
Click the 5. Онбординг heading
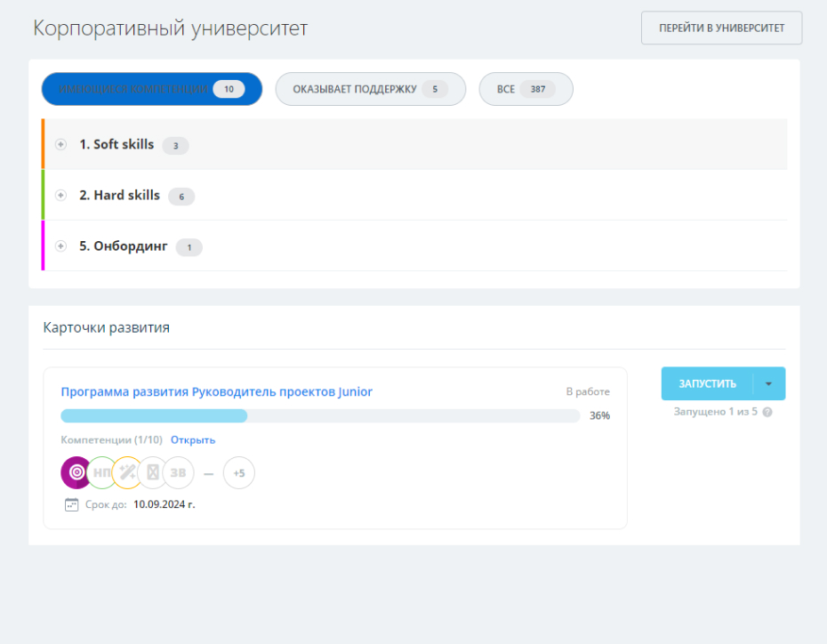point(124,246)
